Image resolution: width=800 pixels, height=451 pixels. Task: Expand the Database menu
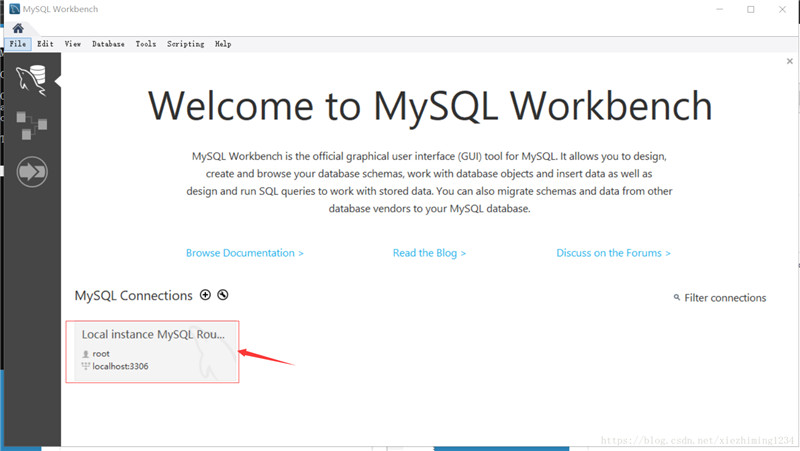click(108, 44)
